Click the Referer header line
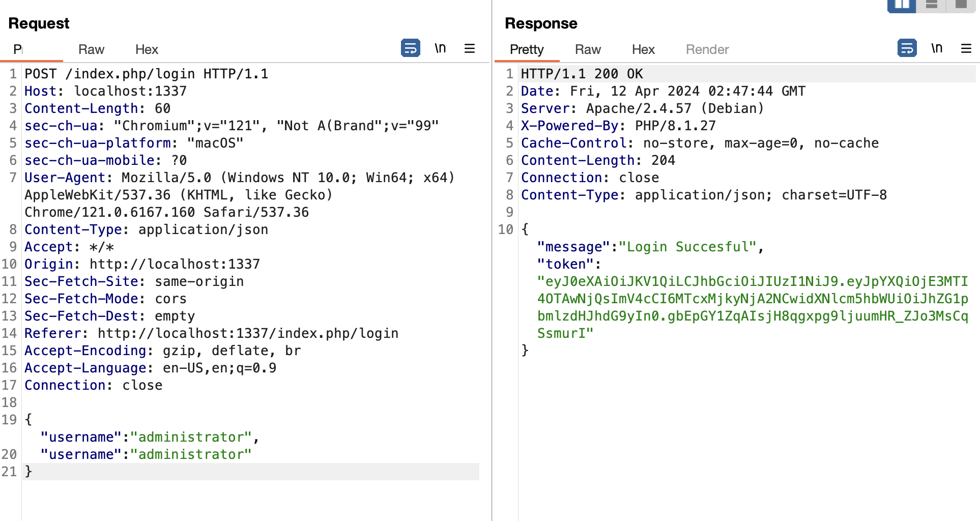 [x=212, y=333]
